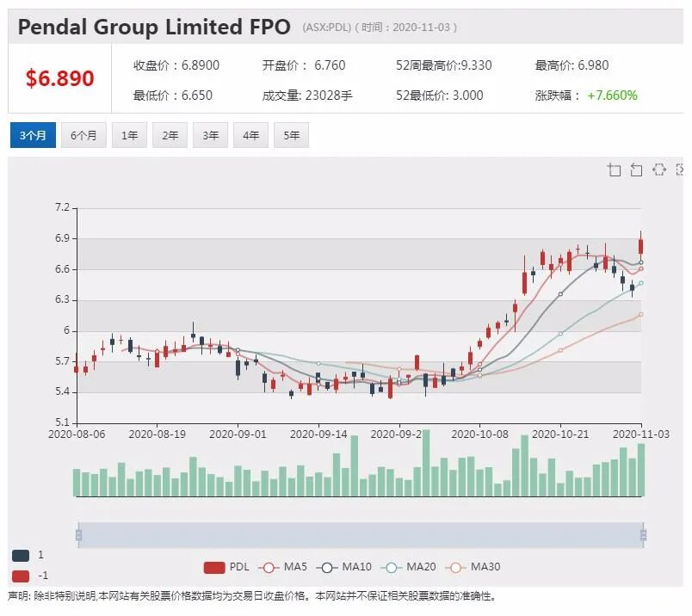Toggle MA20 moving average legend entry
This screenshot has width=692, height=616.
(x=408, y=567)
